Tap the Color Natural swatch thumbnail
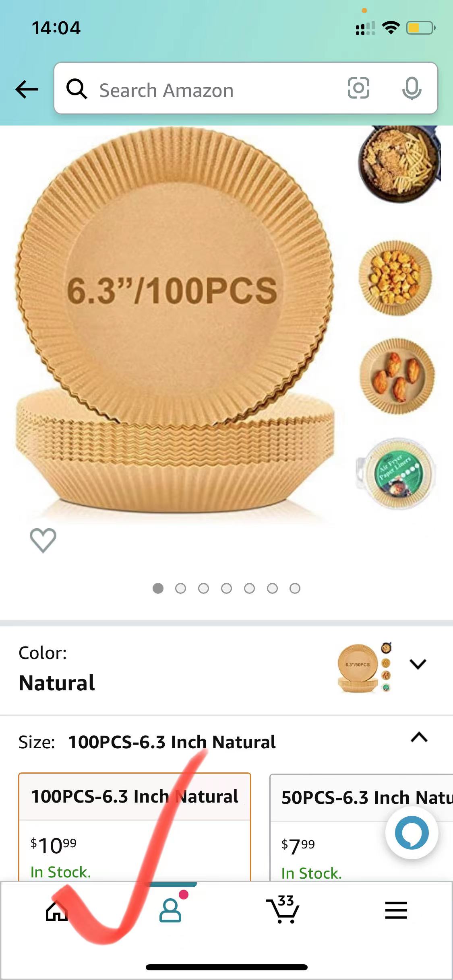This screenshot has height=980, width=453. pyautogui.click(x=364, y=667)
